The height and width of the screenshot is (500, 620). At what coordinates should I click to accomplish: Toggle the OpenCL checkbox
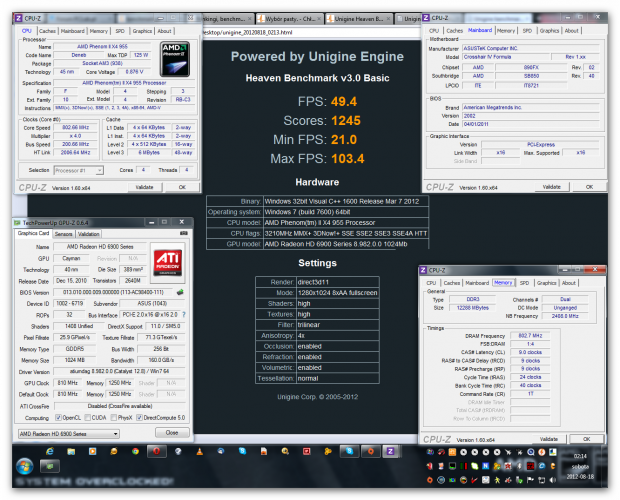[57, 417]
